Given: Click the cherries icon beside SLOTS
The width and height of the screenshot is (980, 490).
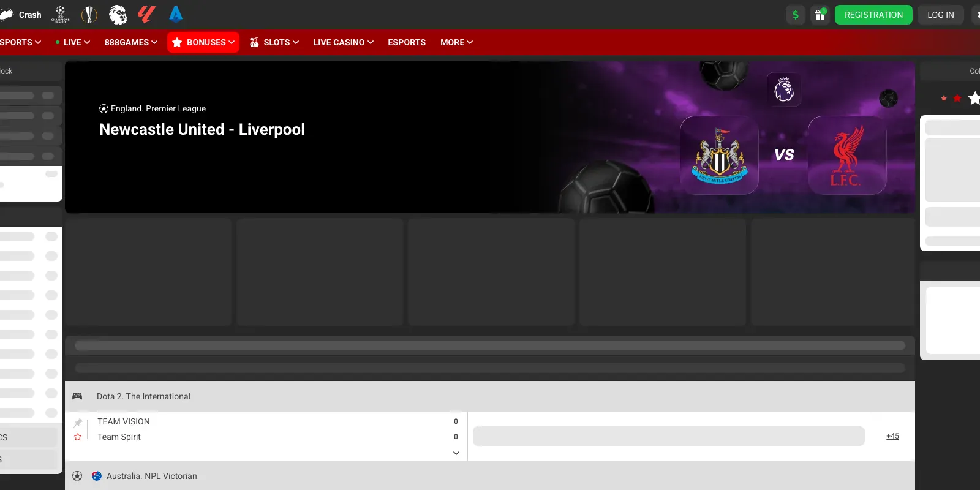Looking at the screenshot, I should [x=254, y=42].
